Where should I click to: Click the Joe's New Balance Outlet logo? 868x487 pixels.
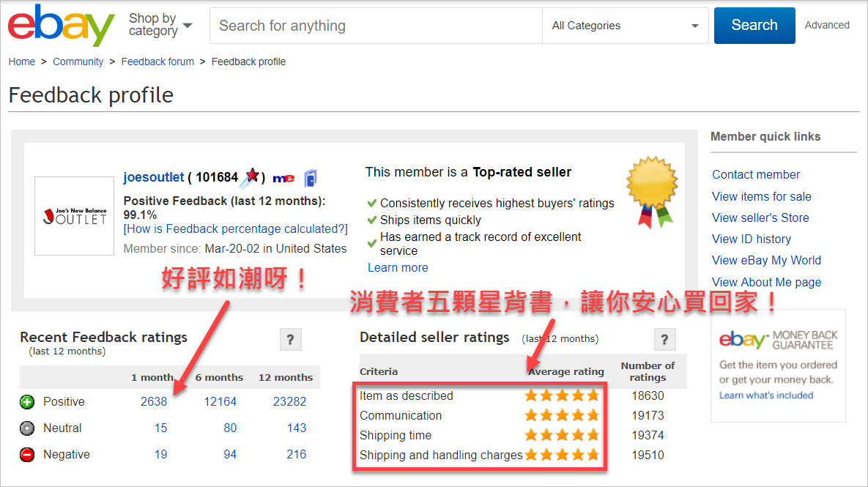tap(75, 216)
